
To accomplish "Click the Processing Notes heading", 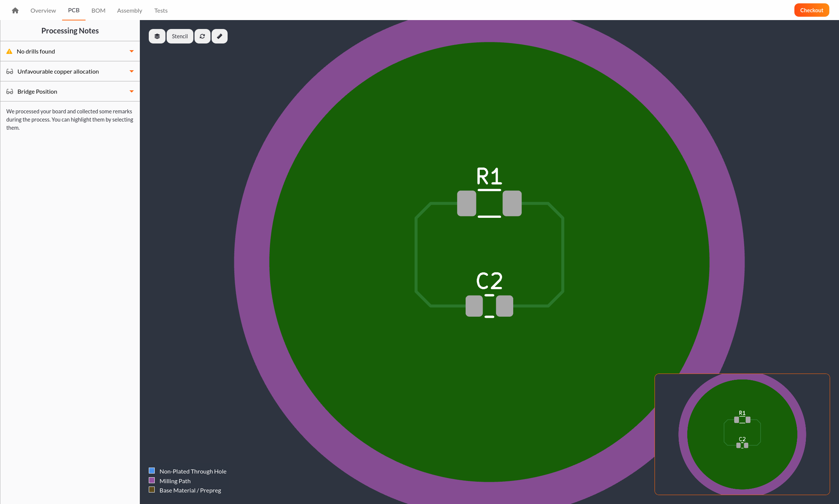I will click(70, 31).
